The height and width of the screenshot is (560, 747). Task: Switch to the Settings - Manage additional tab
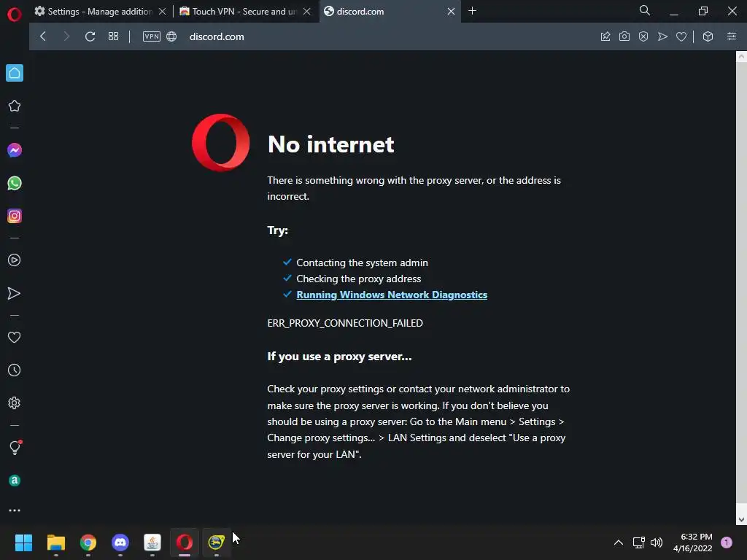(100, 11)
